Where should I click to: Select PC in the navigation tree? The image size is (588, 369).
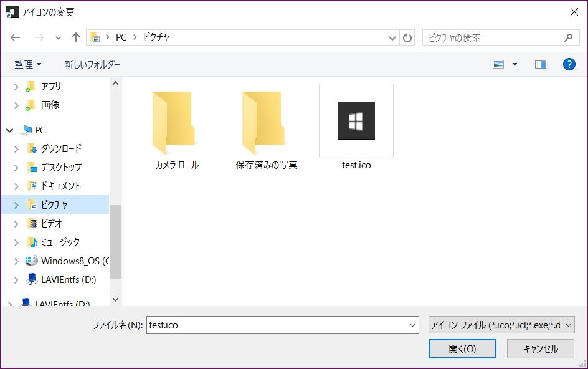[40, 130]
